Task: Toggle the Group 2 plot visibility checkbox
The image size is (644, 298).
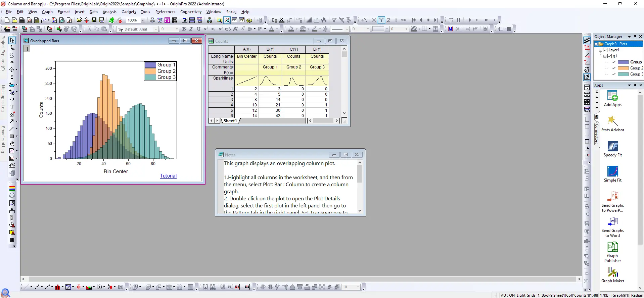Action: 614,68
